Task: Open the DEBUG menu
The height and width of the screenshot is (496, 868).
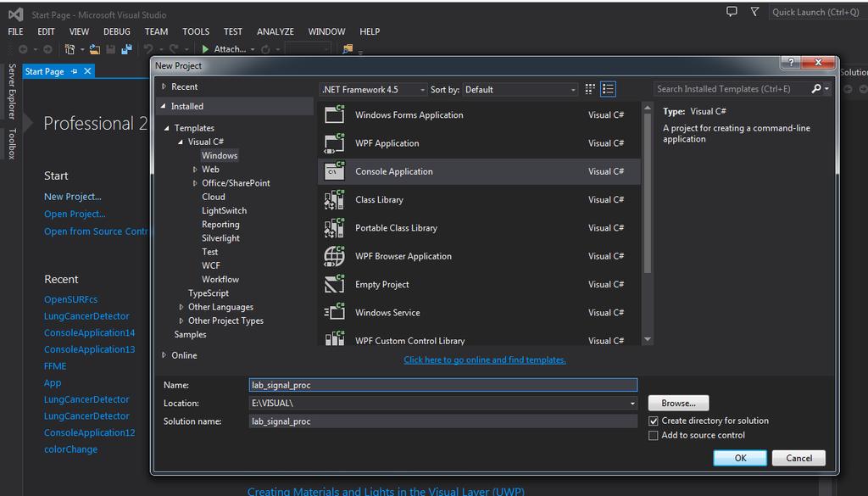Action: 117,31
